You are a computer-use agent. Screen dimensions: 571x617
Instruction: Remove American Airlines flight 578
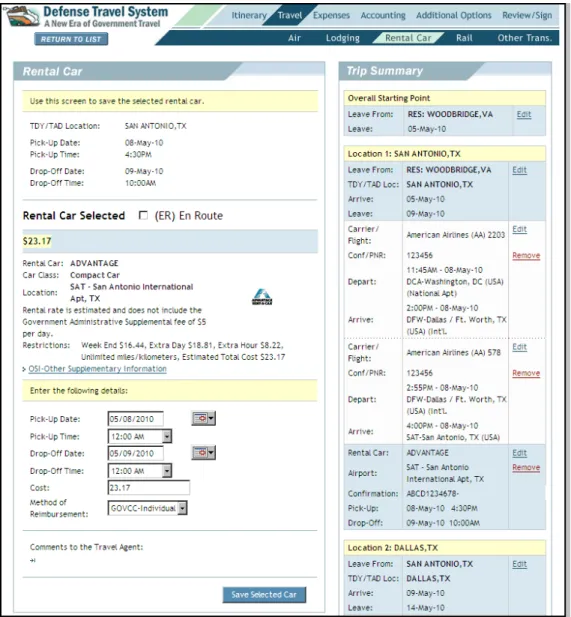pos(526,373)
